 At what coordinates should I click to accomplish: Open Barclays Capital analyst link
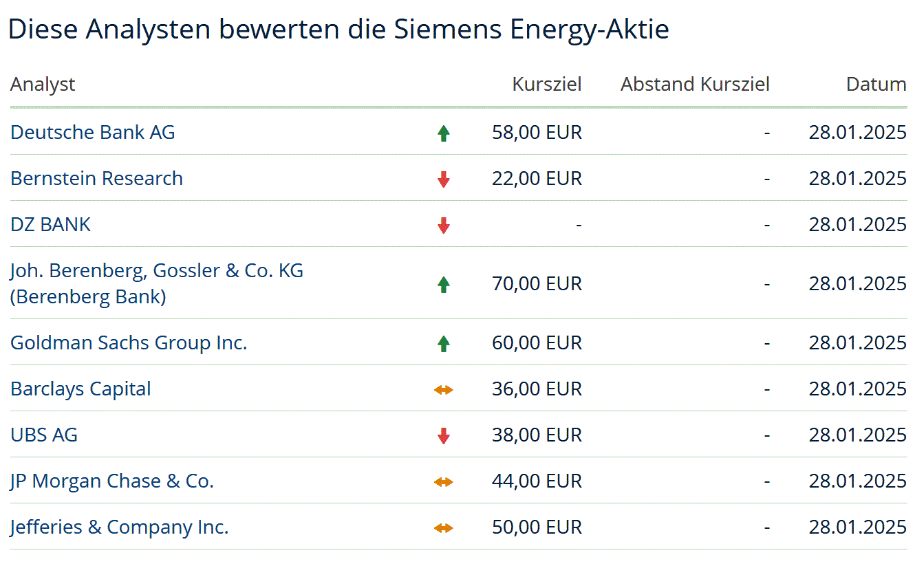tap(80, 389)
